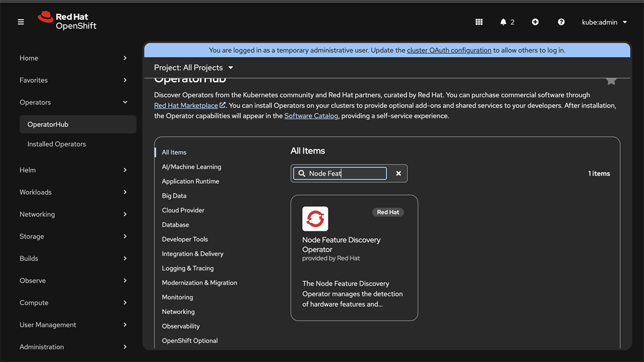This screenshot has height=362, width=644.
Task: Click the plus import icon
Action: tap(535, 22)
